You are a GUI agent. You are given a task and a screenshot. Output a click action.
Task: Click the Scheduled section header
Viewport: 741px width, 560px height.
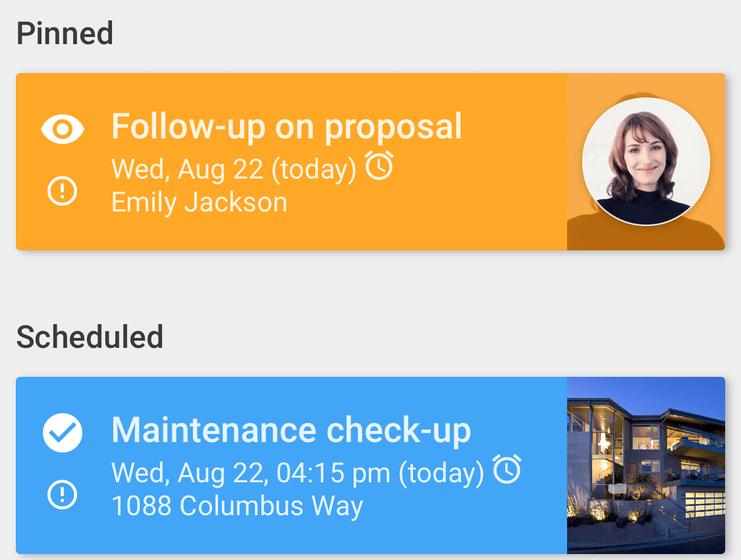[x=90, y=337]
